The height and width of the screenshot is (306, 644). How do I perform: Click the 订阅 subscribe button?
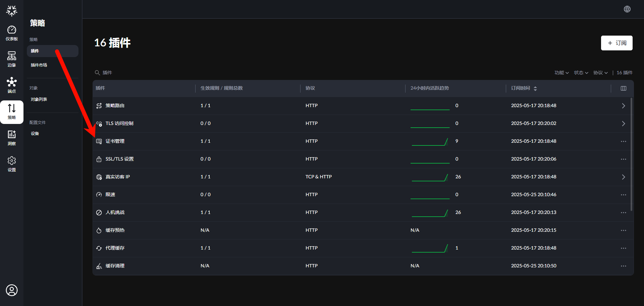pyautogui.click(x=617, y=43)
